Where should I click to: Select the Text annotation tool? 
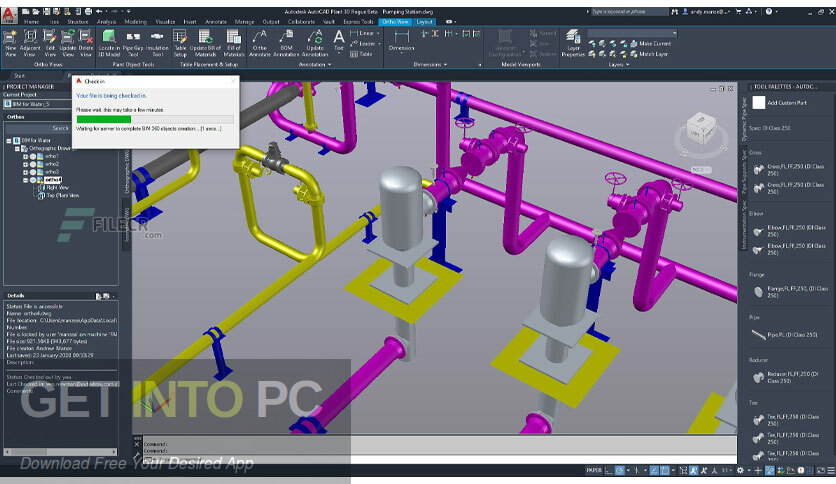point(339,41)
